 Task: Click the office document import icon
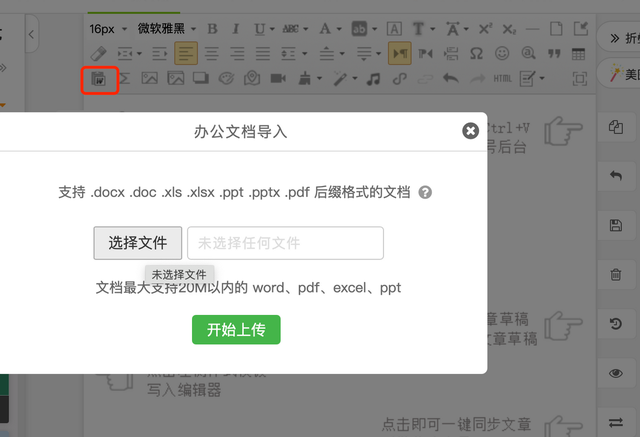(99, 79)
